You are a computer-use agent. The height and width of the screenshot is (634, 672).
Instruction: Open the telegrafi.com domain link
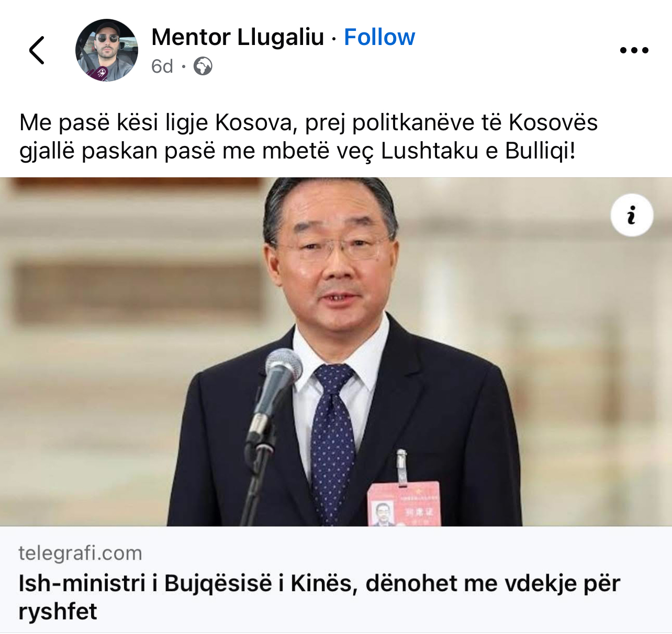click(80, 553)
